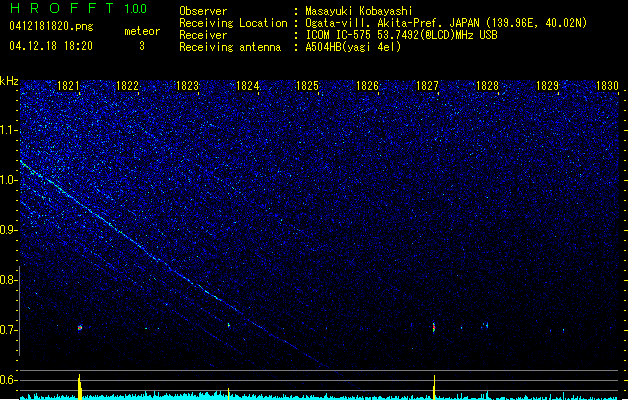The width and height of the screenshot is (629, 400).
Task: Click the 'Observer' field label
Action: point(203,11)
